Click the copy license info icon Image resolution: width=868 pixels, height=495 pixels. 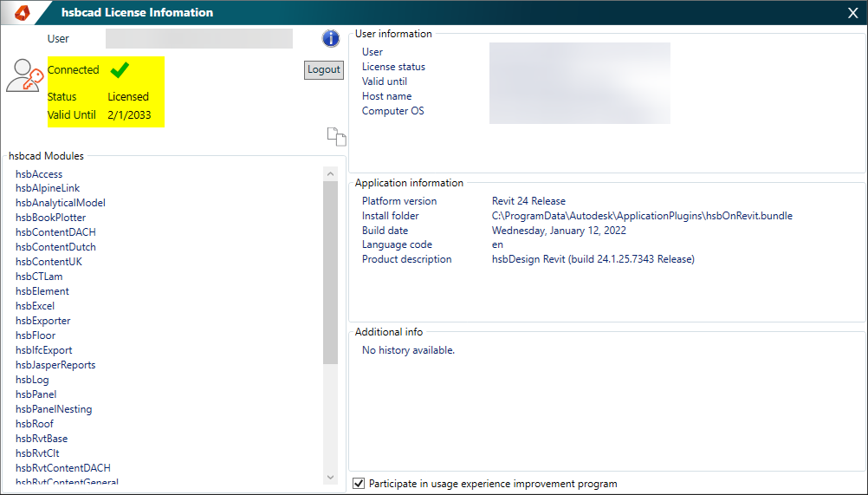tap(336, 137)
